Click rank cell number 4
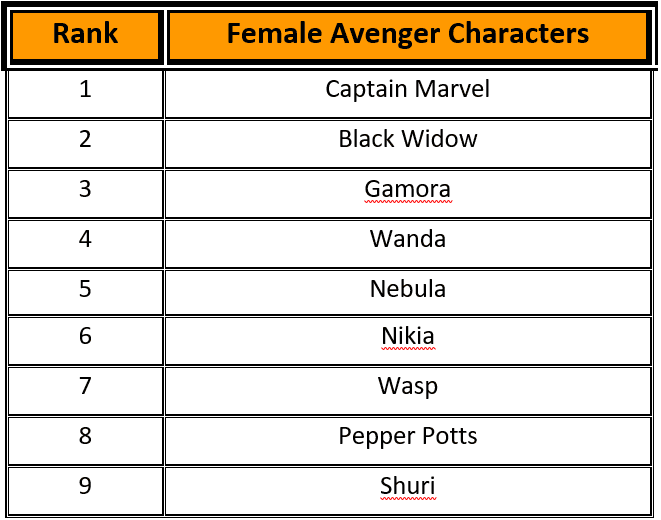 tap(86, 244)
